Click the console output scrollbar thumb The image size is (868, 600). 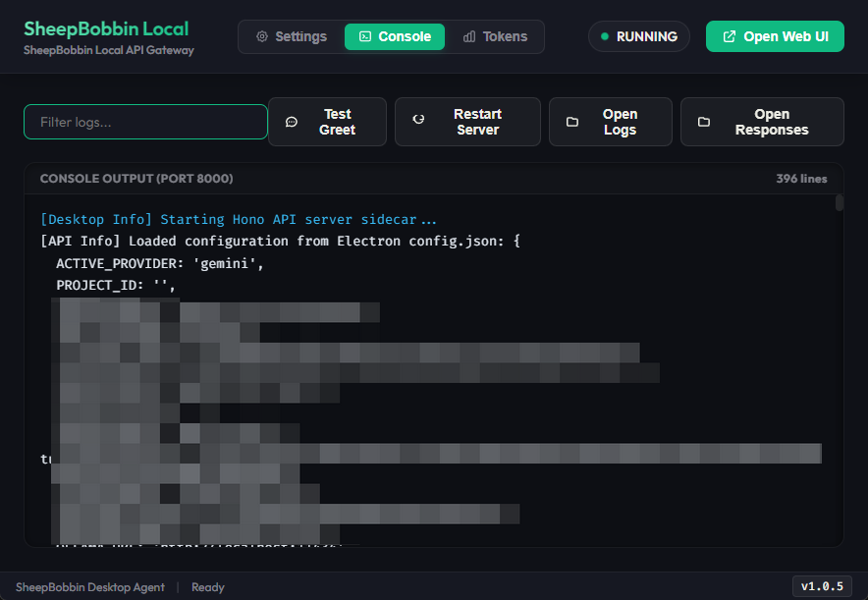(840, 202)
